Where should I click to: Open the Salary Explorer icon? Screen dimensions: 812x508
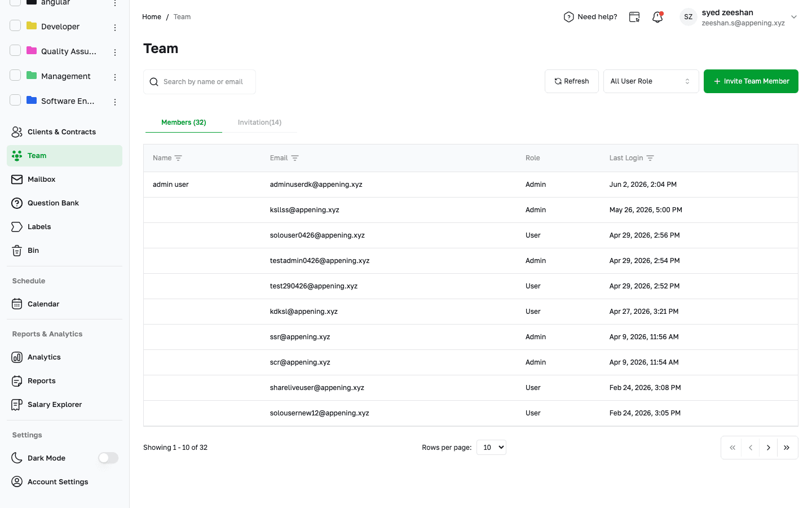pyautogui.click(x=17, y=405)
